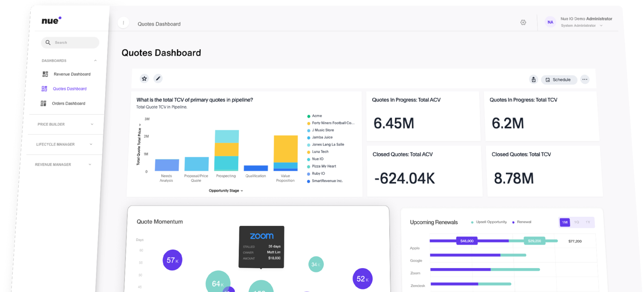Viewport: 644px width, 292px height.
Task: Click the star favorite icon
Action: 144,79
